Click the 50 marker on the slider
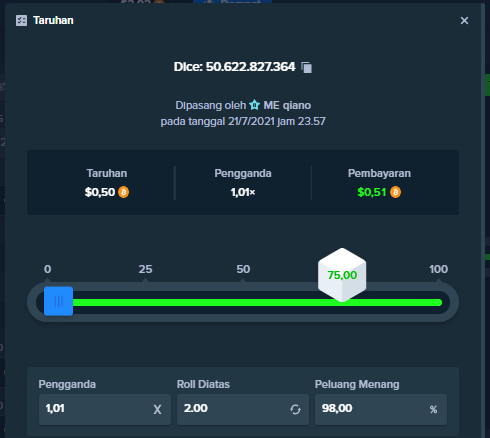Viewport: 490px width, 438px height. pyautogui.click(x=243, y=269)
